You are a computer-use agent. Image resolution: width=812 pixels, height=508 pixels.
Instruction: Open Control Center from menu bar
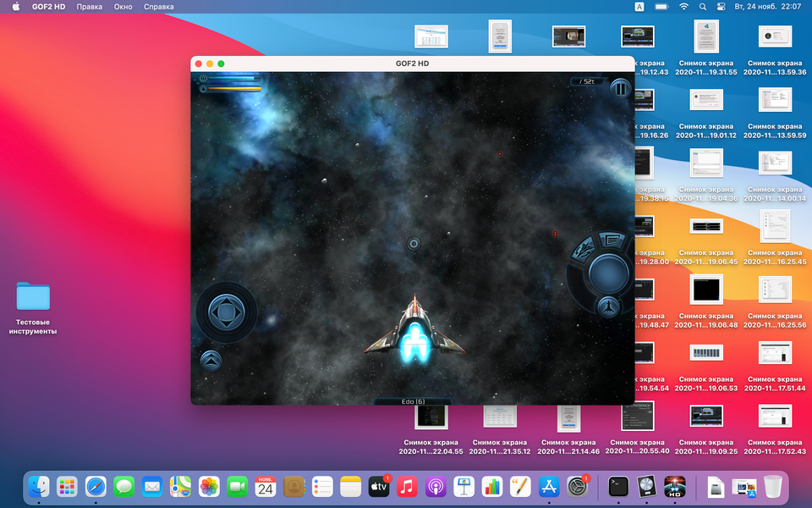[721, 7]
